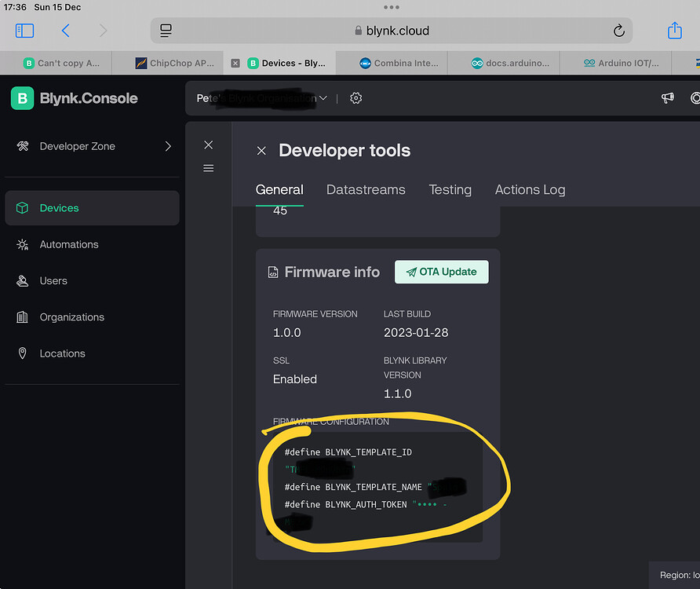Switch to the docs.arduino browser tab
The image size is (700, 589).
click(501, 63)
